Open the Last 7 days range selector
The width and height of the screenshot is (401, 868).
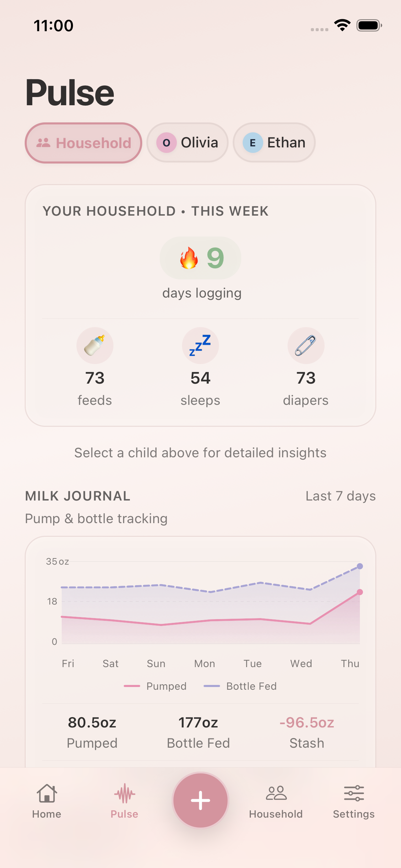tap(340, 496)
